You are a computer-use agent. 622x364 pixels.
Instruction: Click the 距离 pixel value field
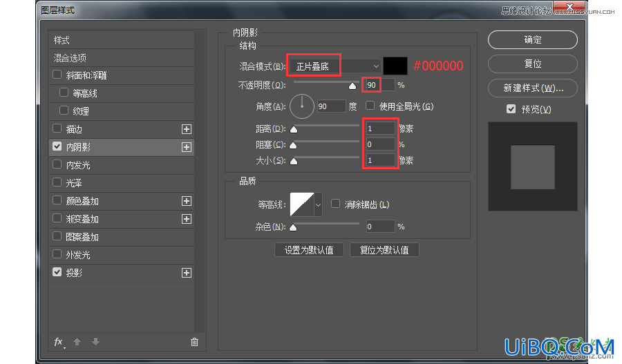[380, 128]
